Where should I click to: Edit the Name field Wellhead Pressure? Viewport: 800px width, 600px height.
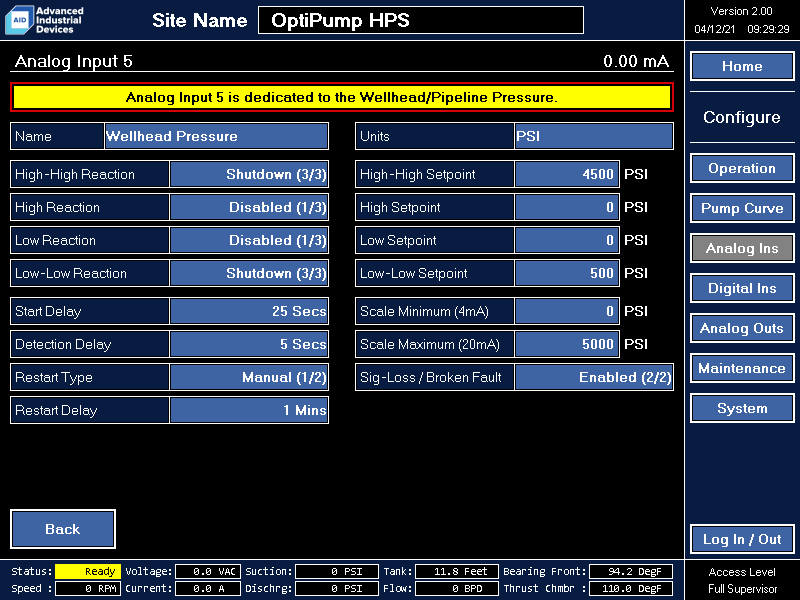tap(216, 136)
